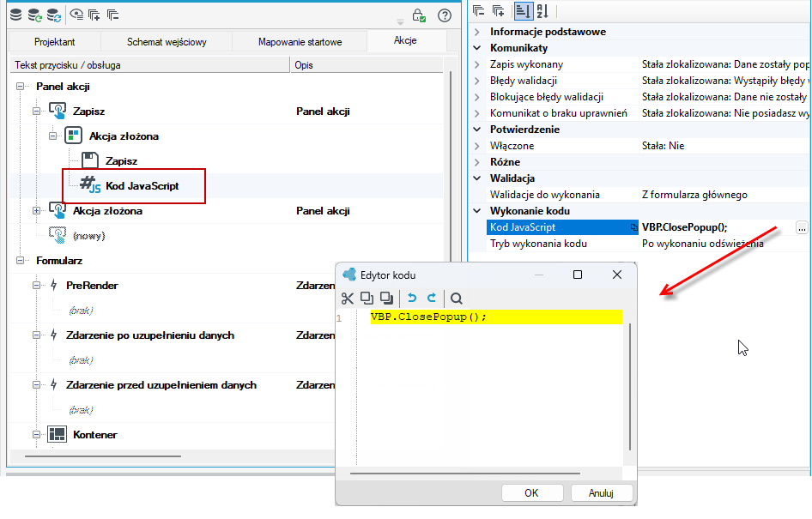Click the floppy disk icon of the Zapisz action

click(90, 160)
